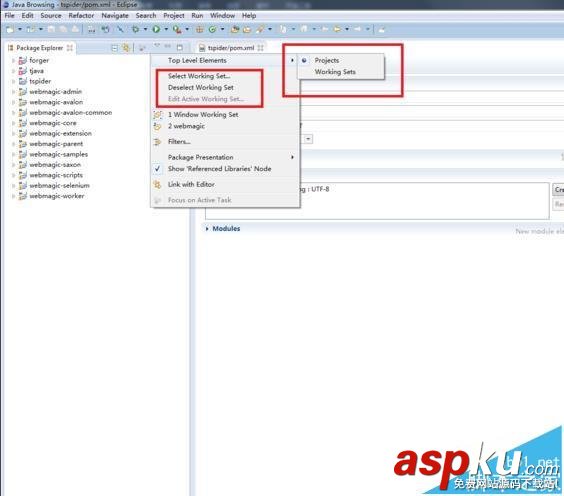Click the green Run button icon
This screenshot has width=564, height=496.
156,29
